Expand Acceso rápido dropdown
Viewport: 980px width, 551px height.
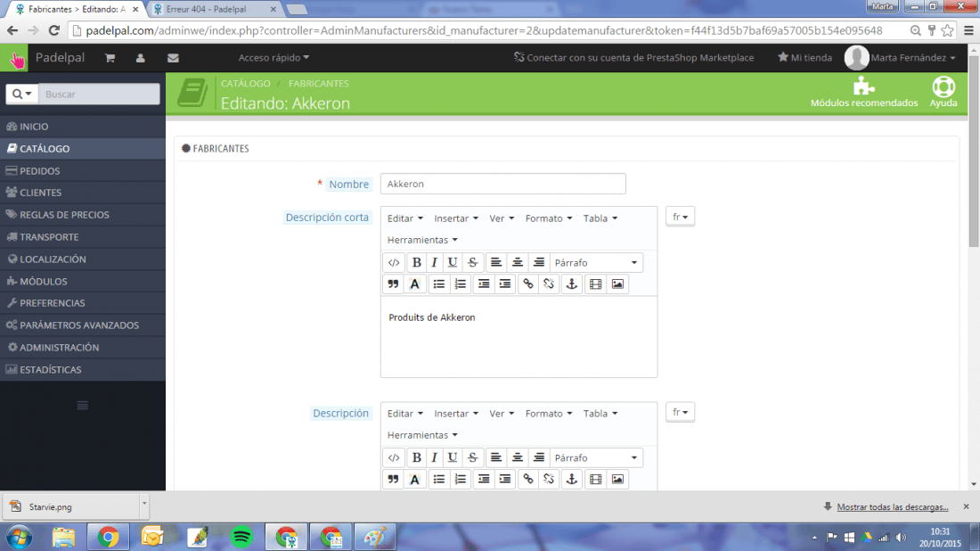(x=274, y=58)
